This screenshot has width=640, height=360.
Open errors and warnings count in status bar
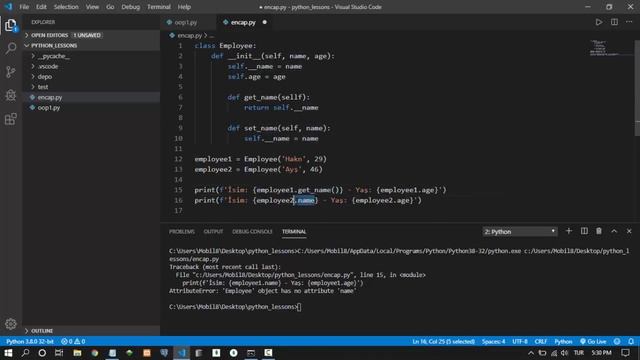coord(73,341)
